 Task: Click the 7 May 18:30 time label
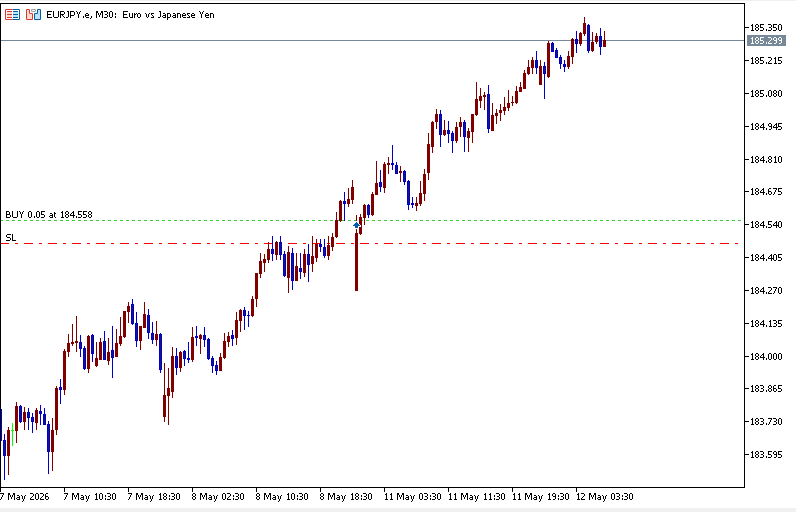[154, 496]
